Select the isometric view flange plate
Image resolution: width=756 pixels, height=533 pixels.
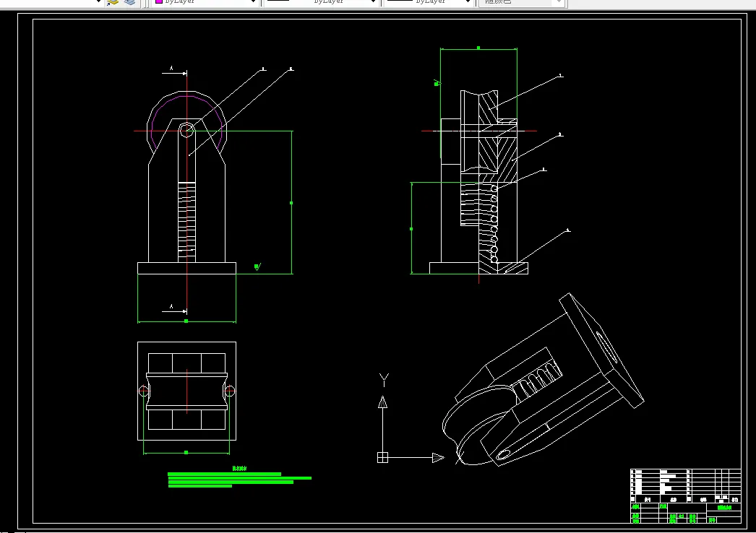point(601,350)
